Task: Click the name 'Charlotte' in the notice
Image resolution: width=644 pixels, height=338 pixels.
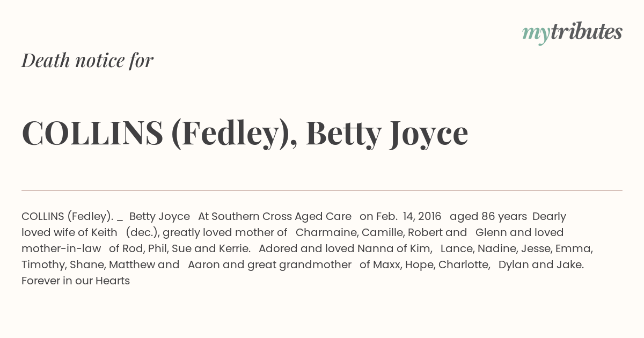Action: [x=465, y=264]
